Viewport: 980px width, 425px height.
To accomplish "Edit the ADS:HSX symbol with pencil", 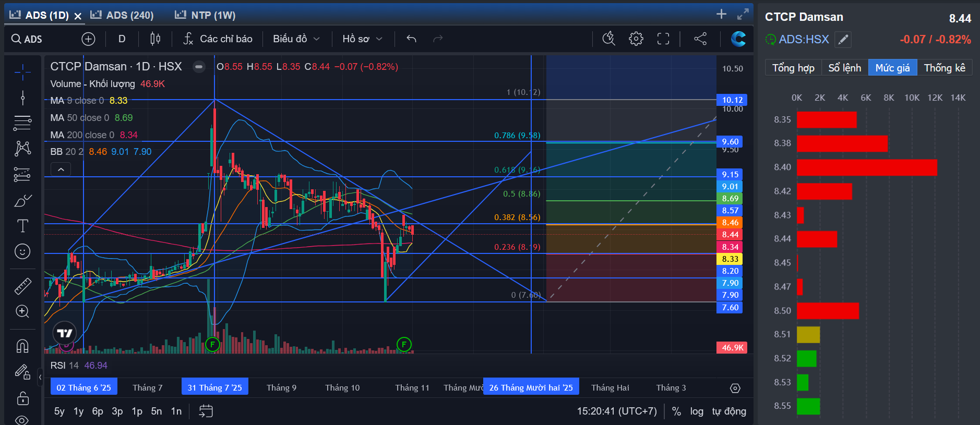I will pos(843,40).
